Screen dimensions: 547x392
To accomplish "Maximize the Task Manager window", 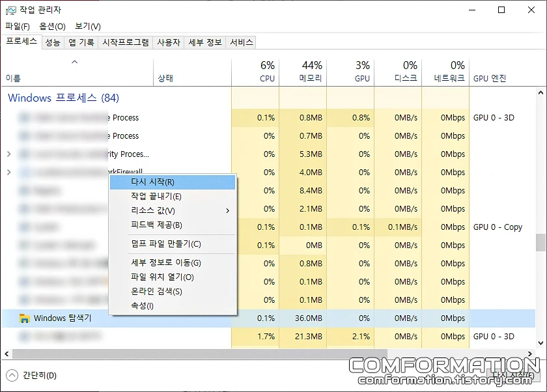I will 501,10.
